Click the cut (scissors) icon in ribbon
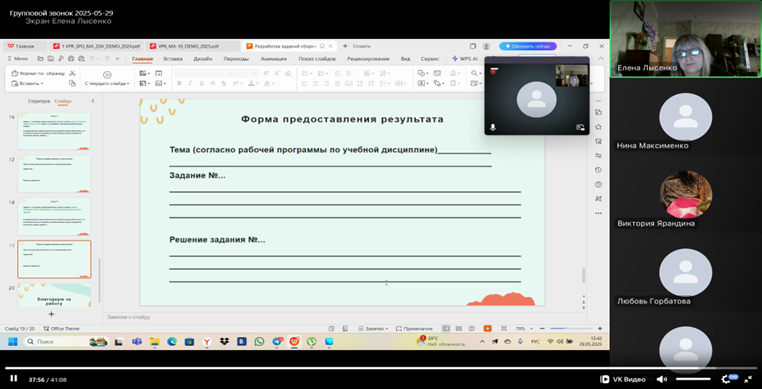This screenshot has height=389, width=762. tap(72, 73)
